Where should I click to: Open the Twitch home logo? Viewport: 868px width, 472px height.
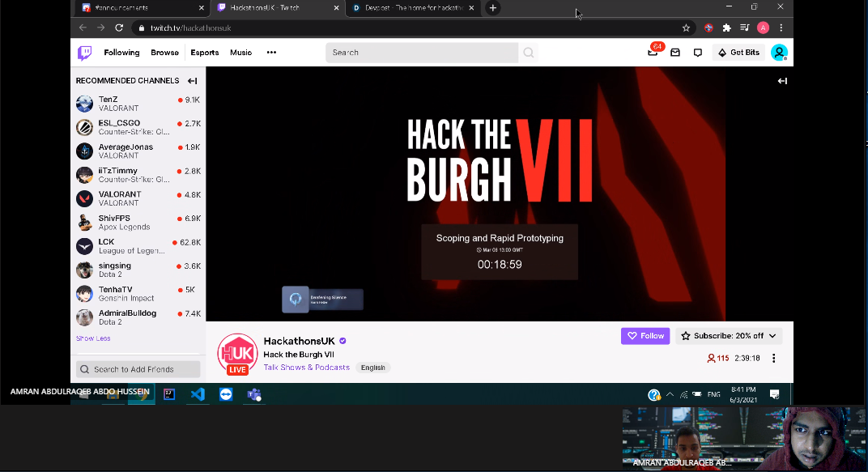tap(85, 53)
